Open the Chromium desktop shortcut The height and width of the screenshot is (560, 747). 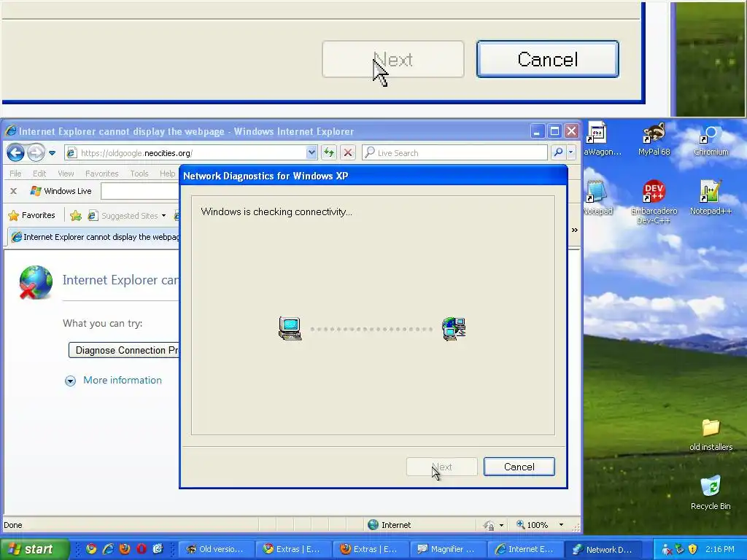tap(711, 139)
